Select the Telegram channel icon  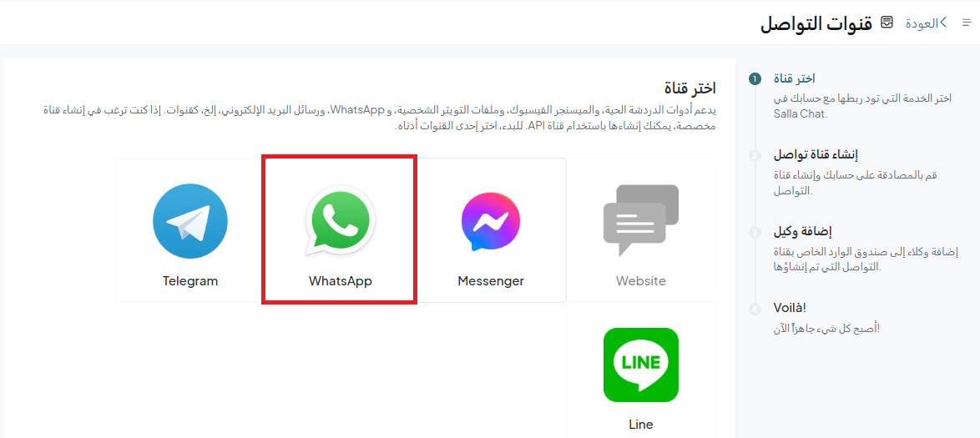(x=190, y=221)
